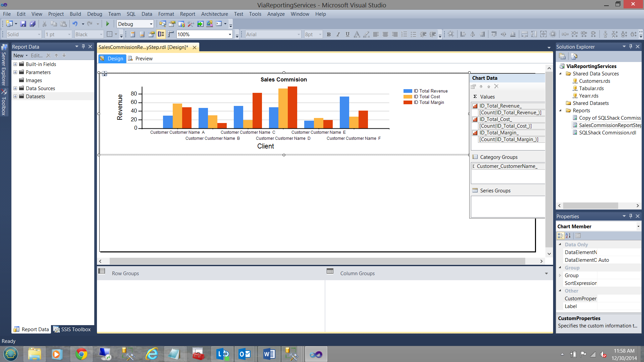Viewport: 644px width, 362px height.
Task: Open the Report menu
Action: pos(187,14)
